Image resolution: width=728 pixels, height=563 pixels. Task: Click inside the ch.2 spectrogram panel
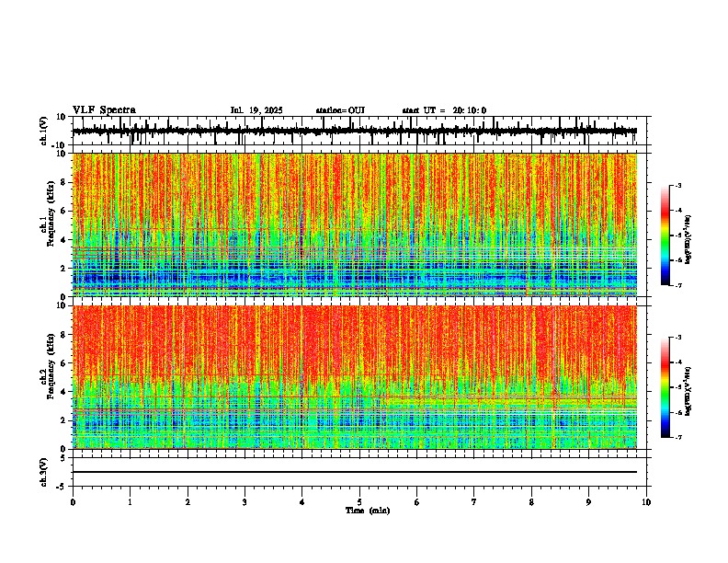355,377
